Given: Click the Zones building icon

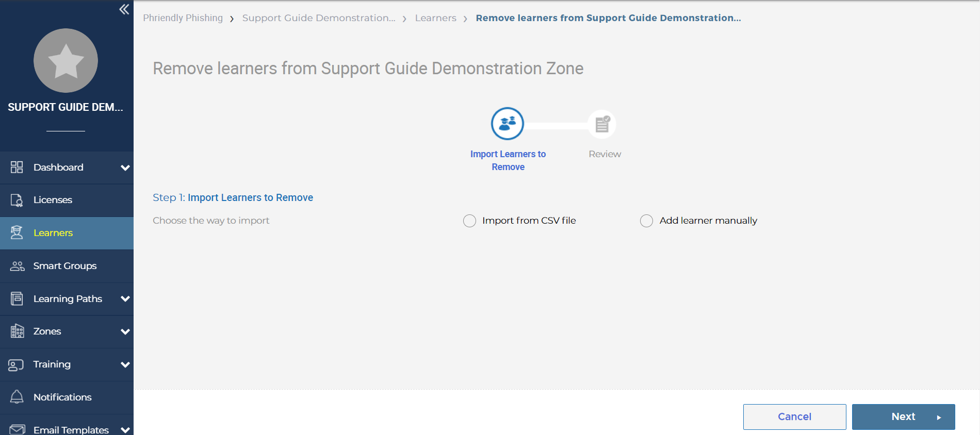Looking at the screenshot, I should (x=17, y=331).
